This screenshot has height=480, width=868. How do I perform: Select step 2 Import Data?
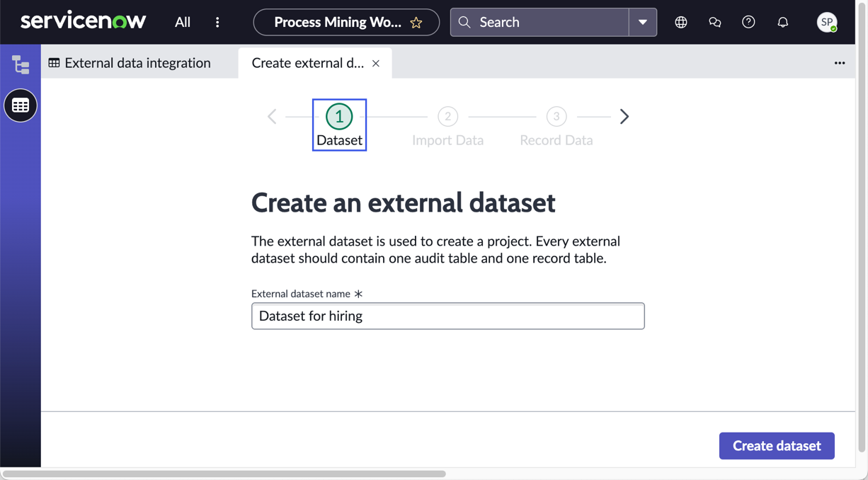[x=447, y=126]
